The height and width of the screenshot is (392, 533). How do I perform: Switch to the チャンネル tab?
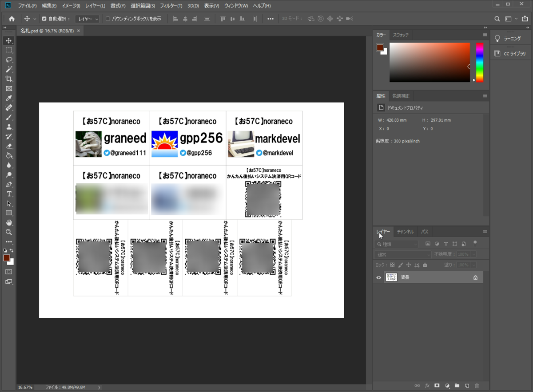405,232
